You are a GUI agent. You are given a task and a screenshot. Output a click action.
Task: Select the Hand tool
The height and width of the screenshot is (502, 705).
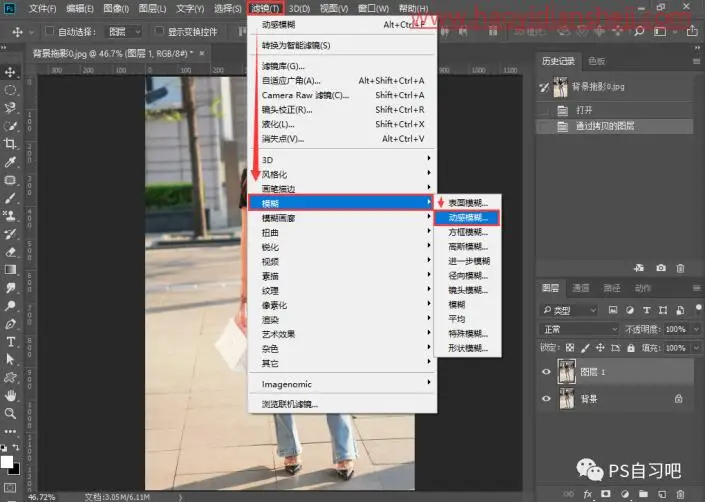10,395
